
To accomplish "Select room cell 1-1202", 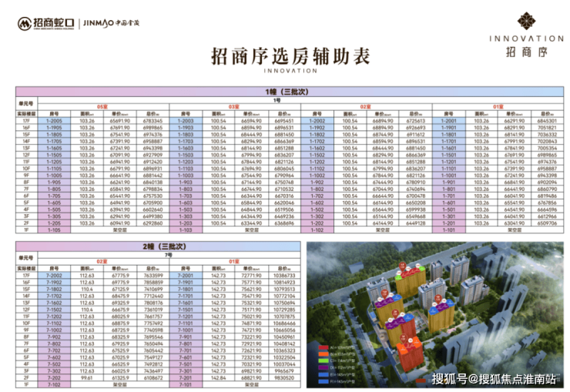I will pos(317,162).
